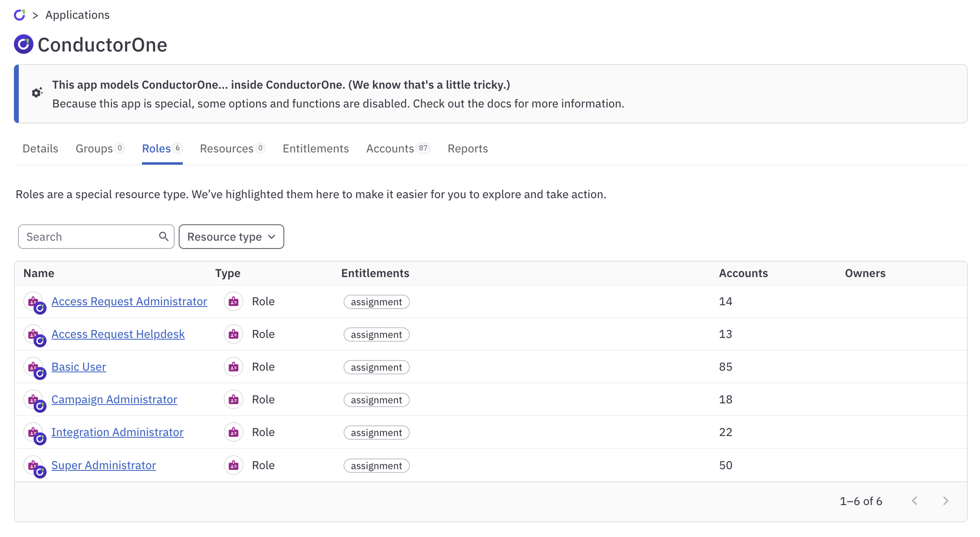The height and width of the screenshot is (537, 980).
Task: Select the Roles tab
Action: (x=162, y=148)
